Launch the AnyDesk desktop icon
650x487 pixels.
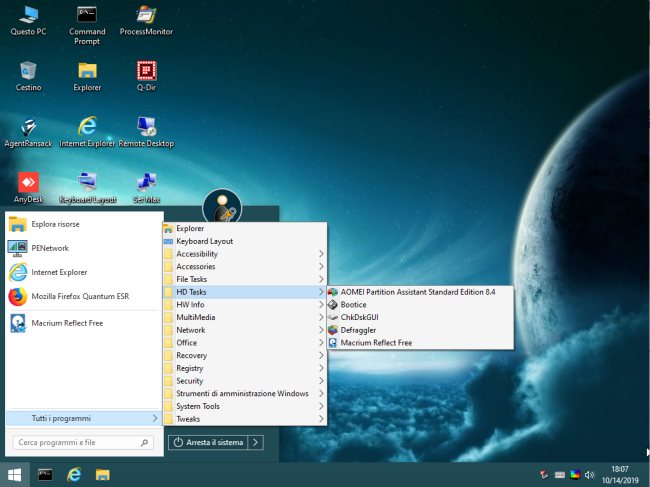click(x=28, y=188)
